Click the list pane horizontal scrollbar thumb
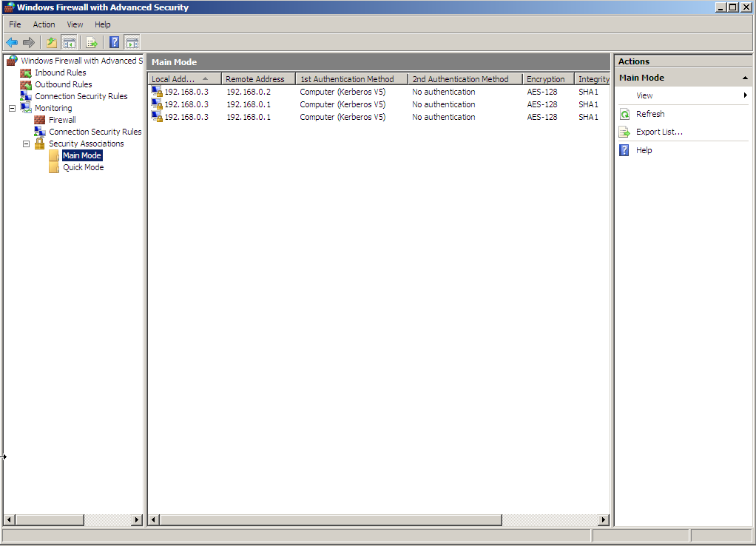This screenshot has width=756, height=546. coord(331,519)
